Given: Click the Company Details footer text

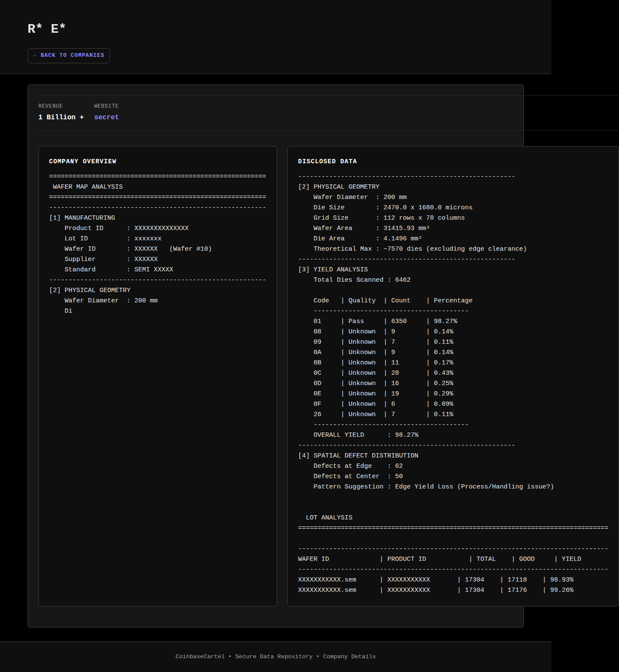Looking at the screenshot, I should (x=349, y=656).
